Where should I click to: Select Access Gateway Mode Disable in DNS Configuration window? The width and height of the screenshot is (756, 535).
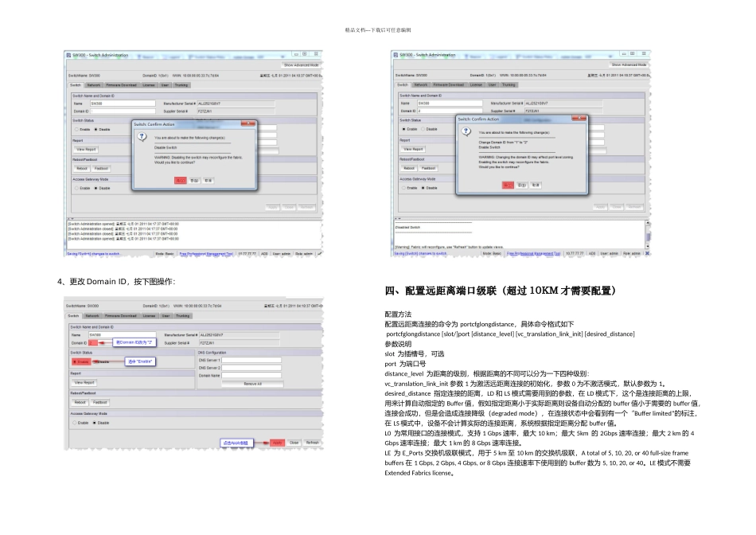tap(95, 423)
